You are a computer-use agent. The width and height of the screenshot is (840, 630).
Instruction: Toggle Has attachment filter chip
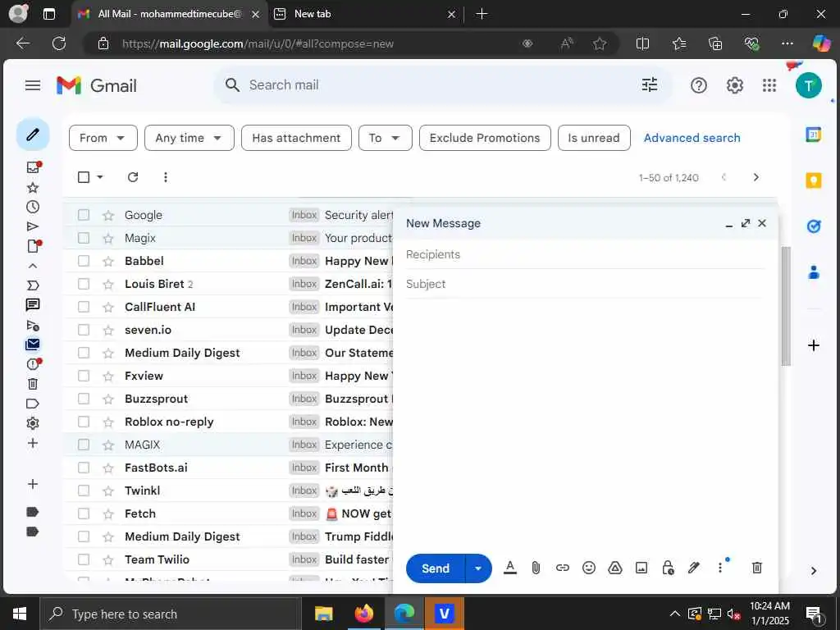296,138
